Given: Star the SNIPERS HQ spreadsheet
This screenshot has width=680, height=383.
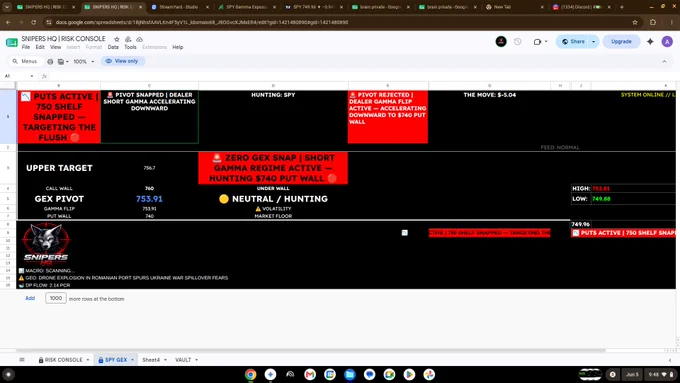Looking at the screenshot, I should tap(117, 39).
